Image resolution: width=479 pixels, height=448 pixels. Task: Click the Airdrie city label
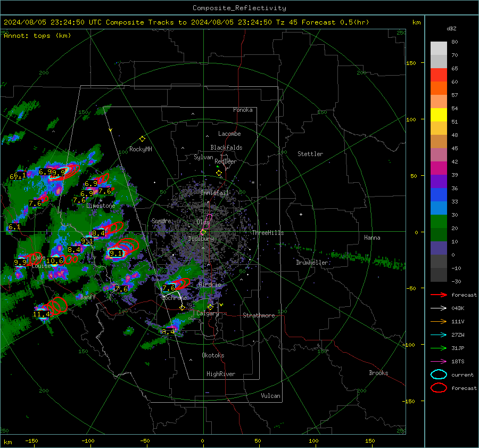coord(210,284)
